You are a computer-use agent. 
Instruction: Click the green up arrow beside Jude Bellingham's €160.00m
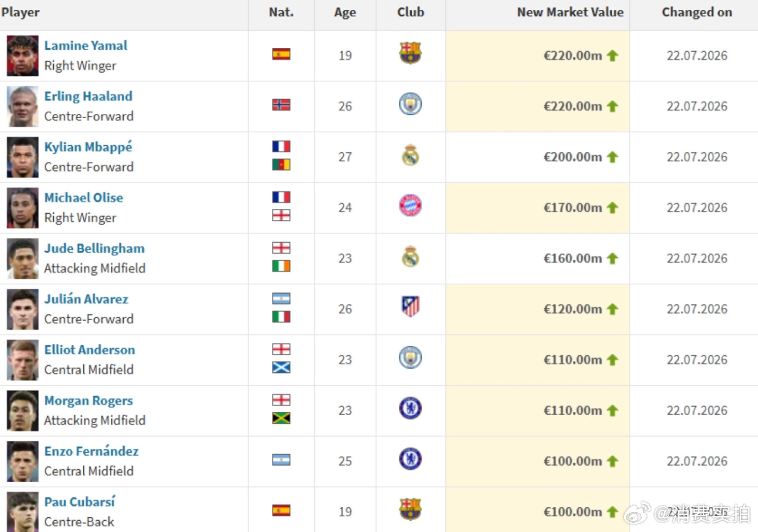point(612,258)
